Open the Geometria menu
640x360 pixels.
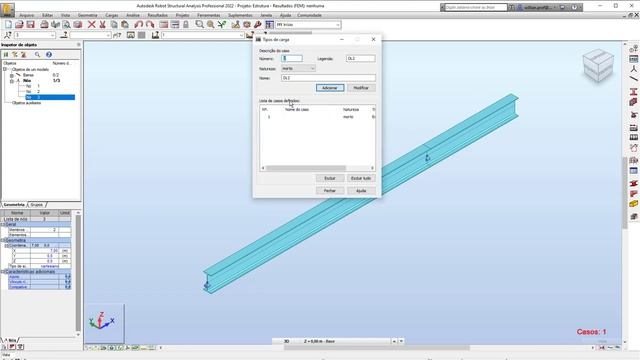click(x=87, y=15)
